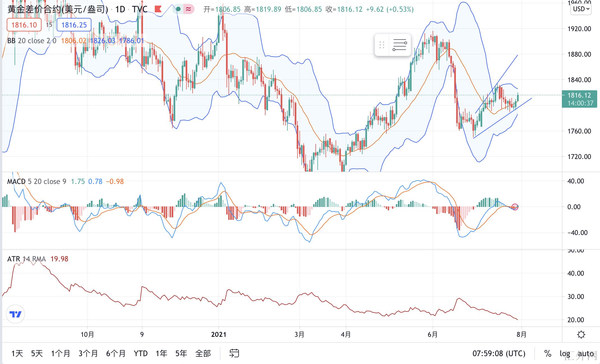Select the 1个月 time range
Image resolution: width=600 pixels, height=364 pixels.
coord(60,353)
